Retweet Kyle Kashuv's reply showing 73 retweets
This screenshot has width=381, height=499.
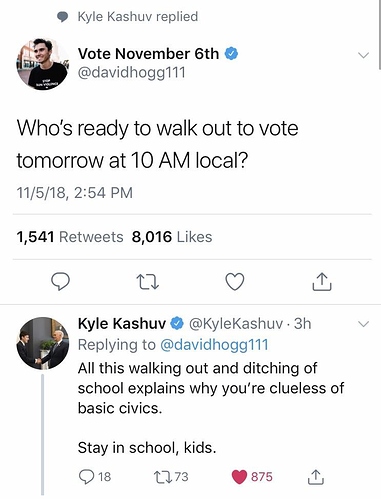click(x=171, y=477)
